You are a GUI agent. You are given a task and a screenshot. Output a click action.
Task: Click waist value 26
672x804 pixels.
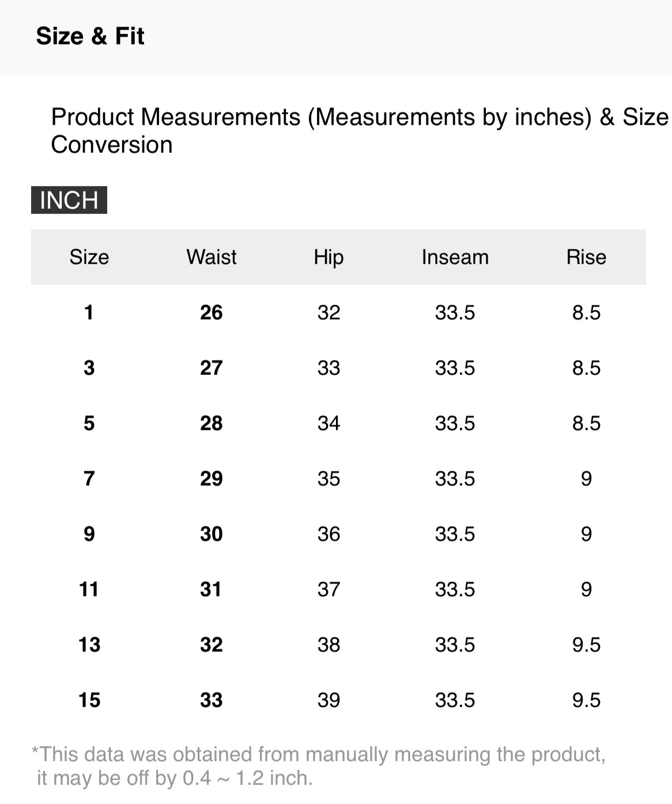coord(212,313)
